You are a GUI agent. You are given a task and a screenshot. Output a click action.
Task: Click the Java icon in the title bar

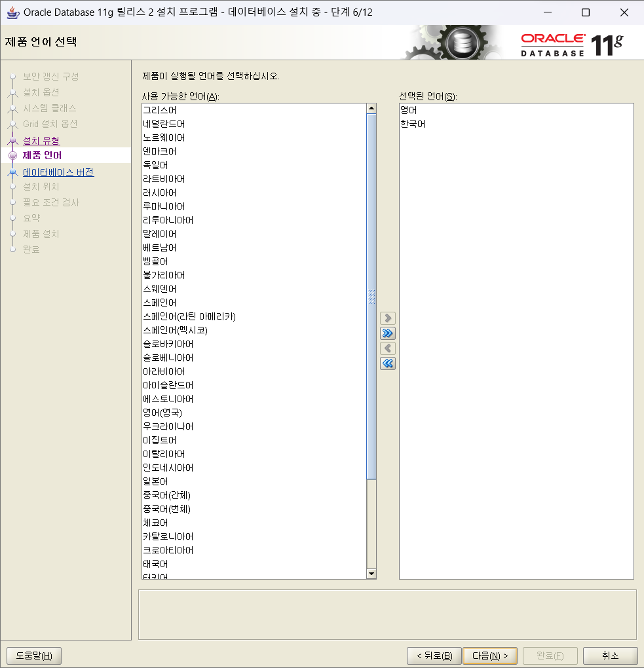tap(13, 12)
